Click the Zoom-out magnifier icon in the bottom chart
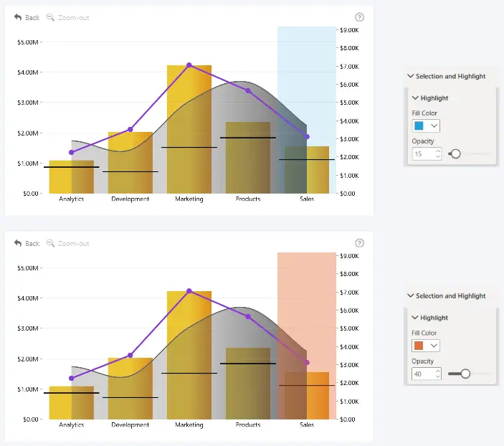504x446 pixels. (50, 243)
